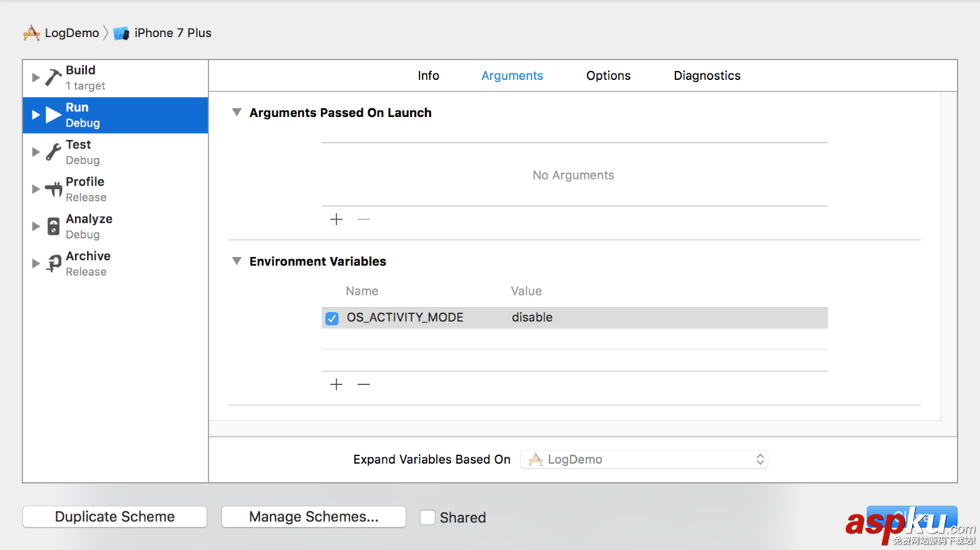Collapse the Environment Variables section

click(x=236, y=261)
